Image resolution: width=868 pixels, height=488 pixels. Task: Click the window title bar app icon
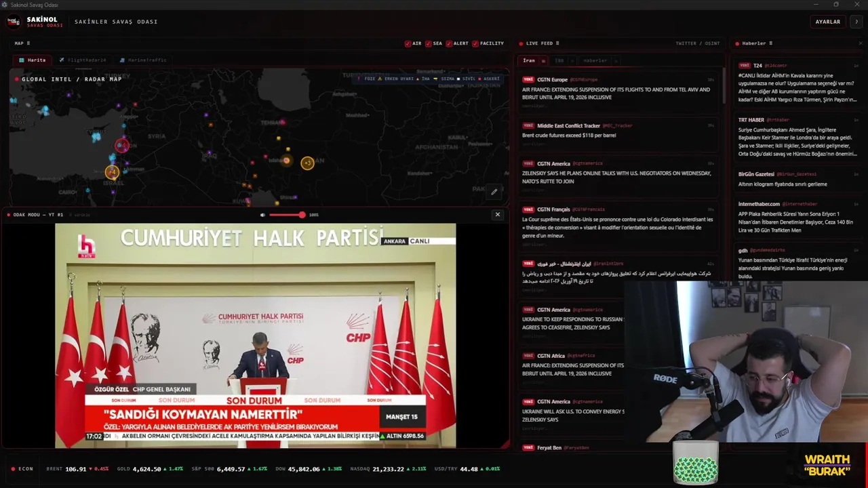(4, 5)
